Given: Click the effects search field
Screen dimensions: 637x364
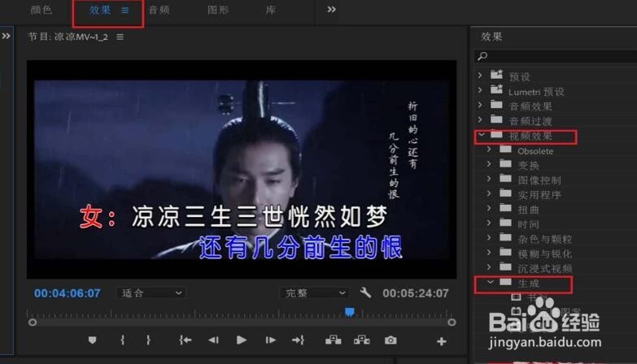Looking at the screenshot, I should 556,56.
